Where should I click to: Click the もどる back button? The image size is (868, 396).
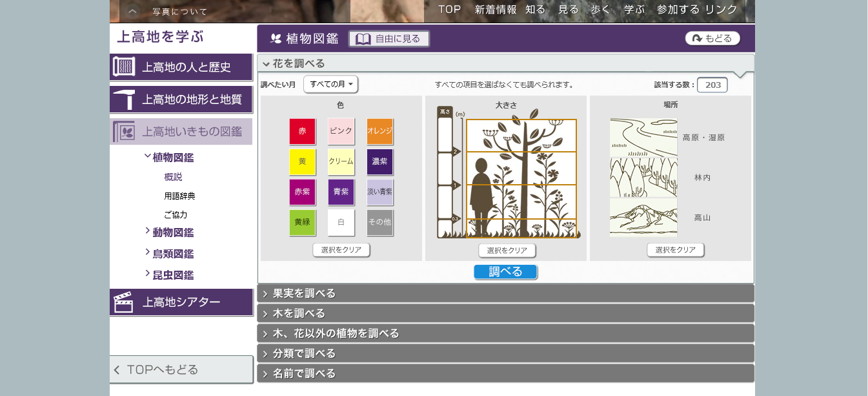(x=712, y=39)
